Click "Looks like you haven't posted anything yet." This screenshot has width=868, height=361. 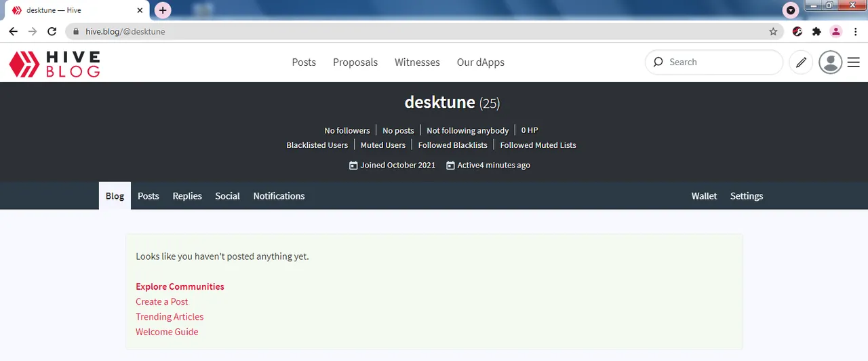click(x=222, y=256)
